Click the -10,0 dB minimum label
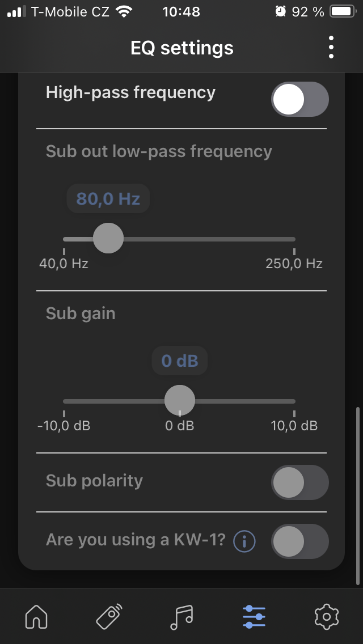Viewport: 363px width, 644px height. (x=64, y=426)
